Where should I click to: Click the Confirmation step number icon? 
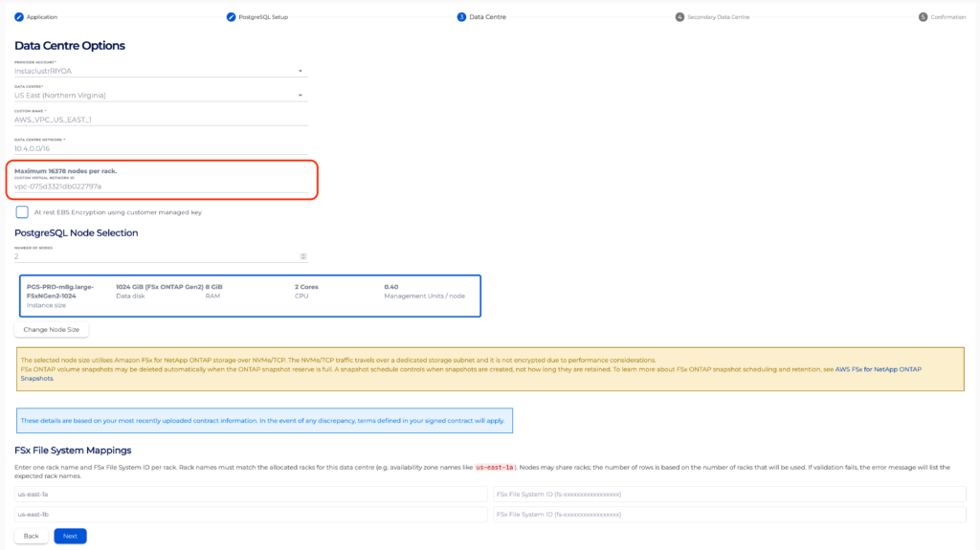923,17
